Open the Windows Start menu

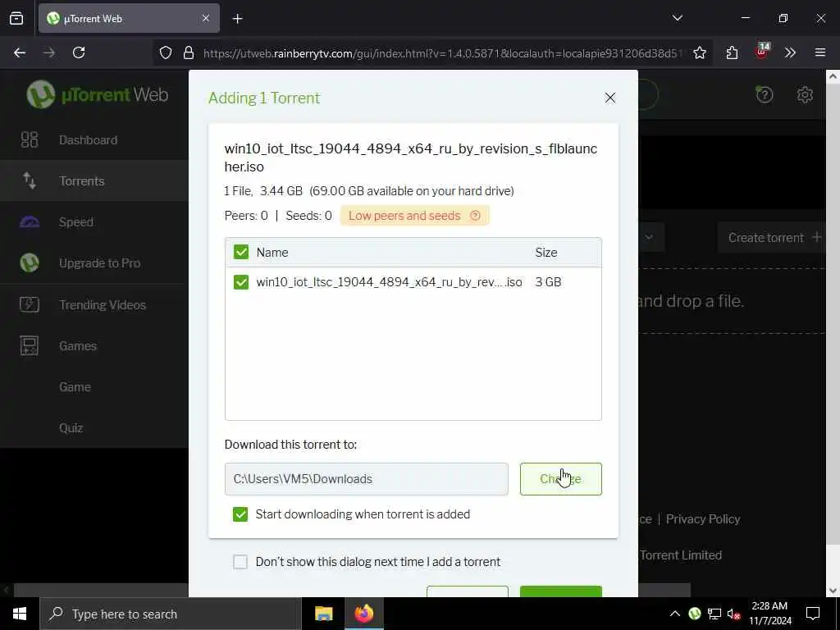[20, 614]
